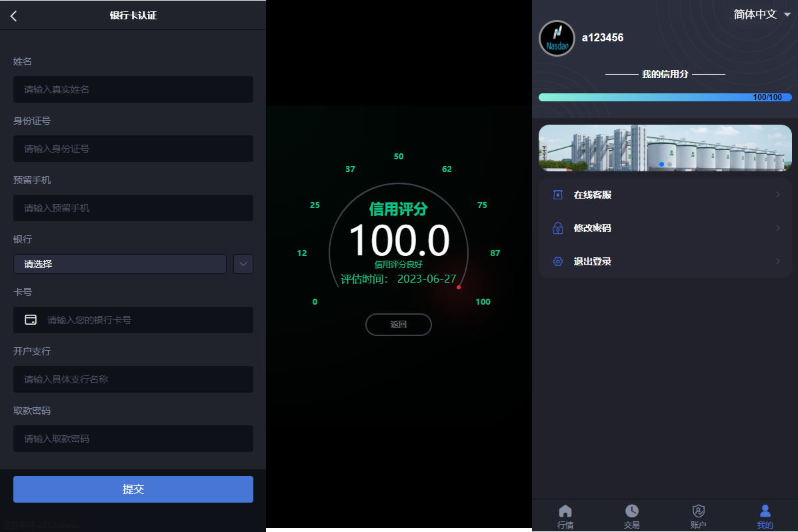
Task: Click the online customer service (在线客服) icon
Action: coord(558,195)
